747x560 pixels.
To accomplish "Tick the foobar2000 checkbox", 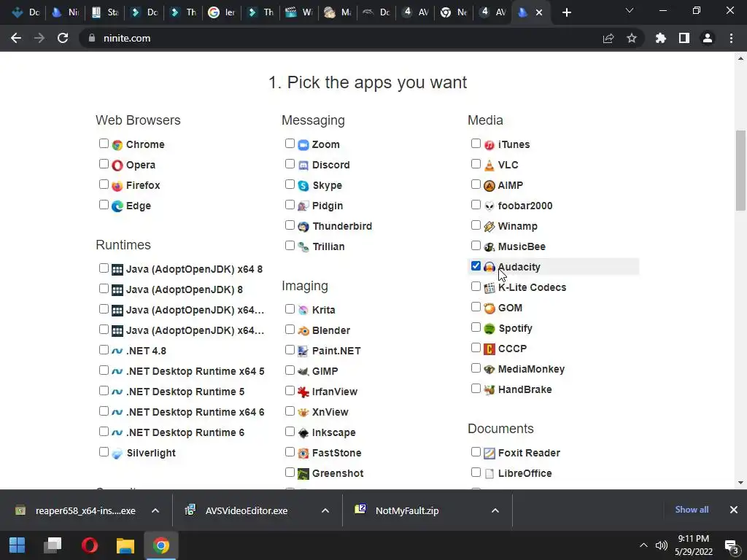I will coord(476,205).
